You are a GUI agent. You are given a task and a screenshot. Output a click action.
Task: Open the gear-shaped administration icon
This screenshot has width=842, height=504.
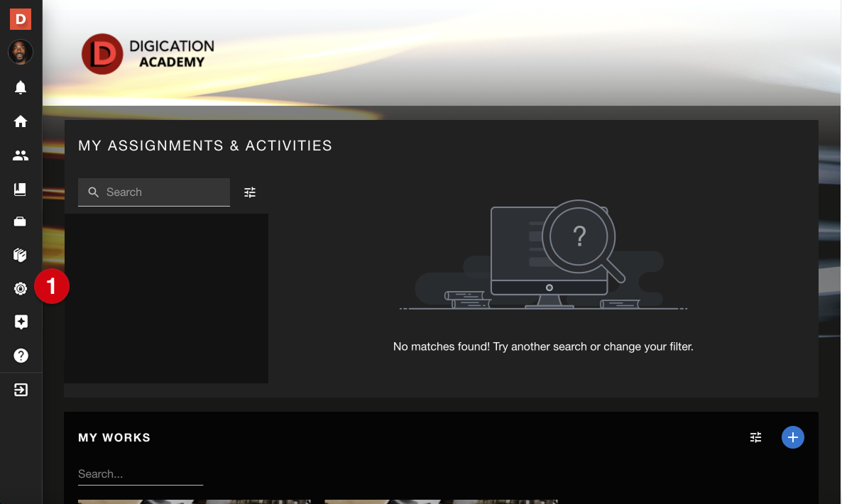point(21,289)
